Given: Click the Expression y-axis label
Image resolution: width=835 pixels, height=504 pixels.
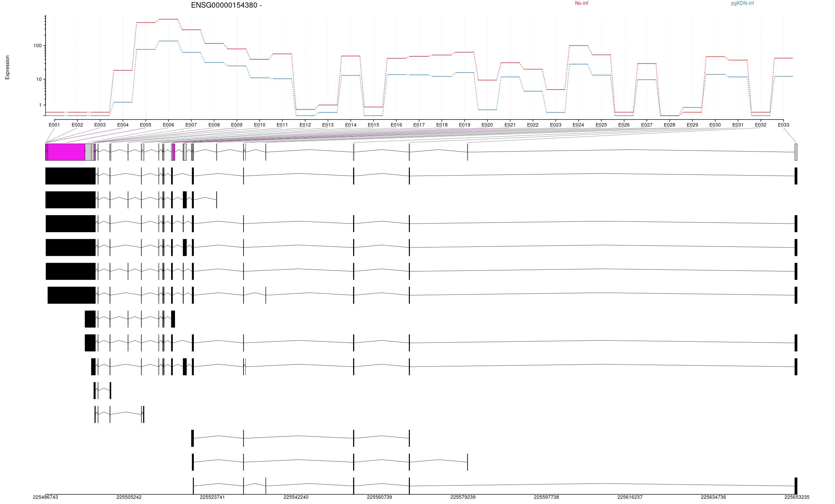Looking at the screenshot, I should [7, 67].
